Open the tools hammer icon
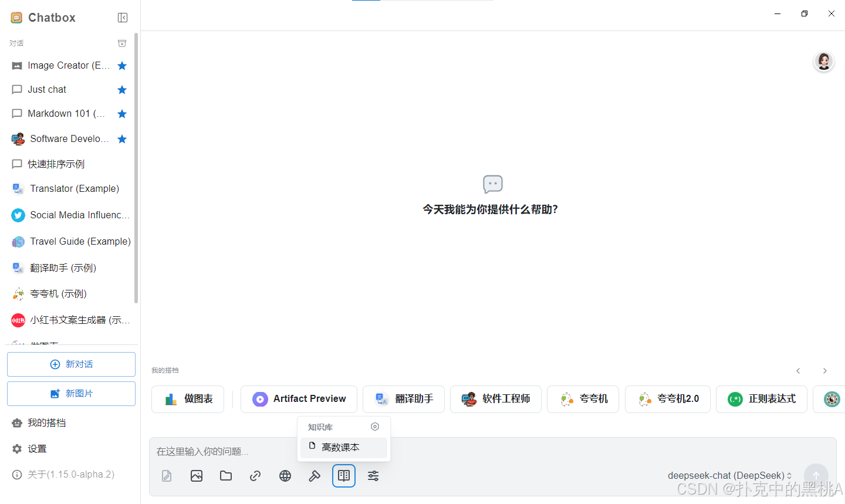This screenshot has width=845, height=504. [315, 476]
